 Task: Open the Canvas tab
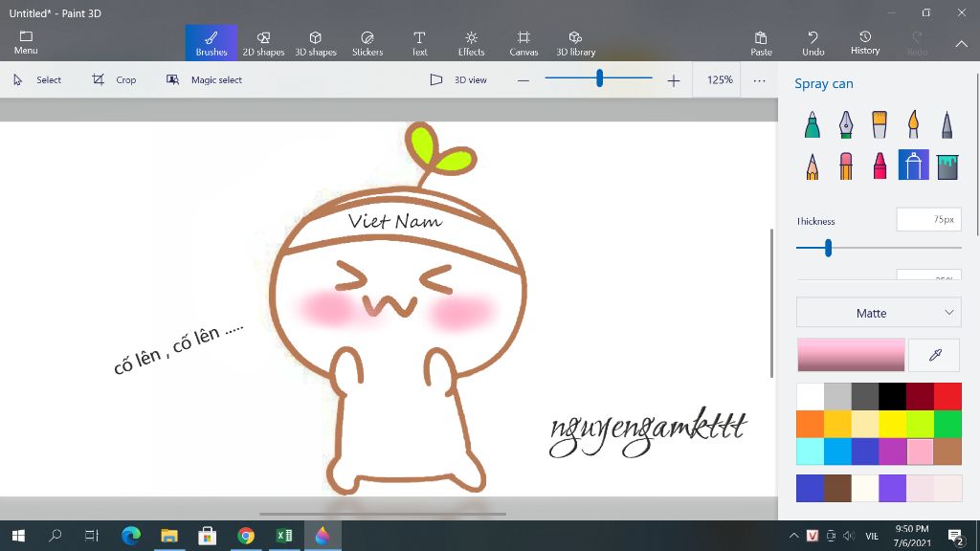click(x=523, y=43)
